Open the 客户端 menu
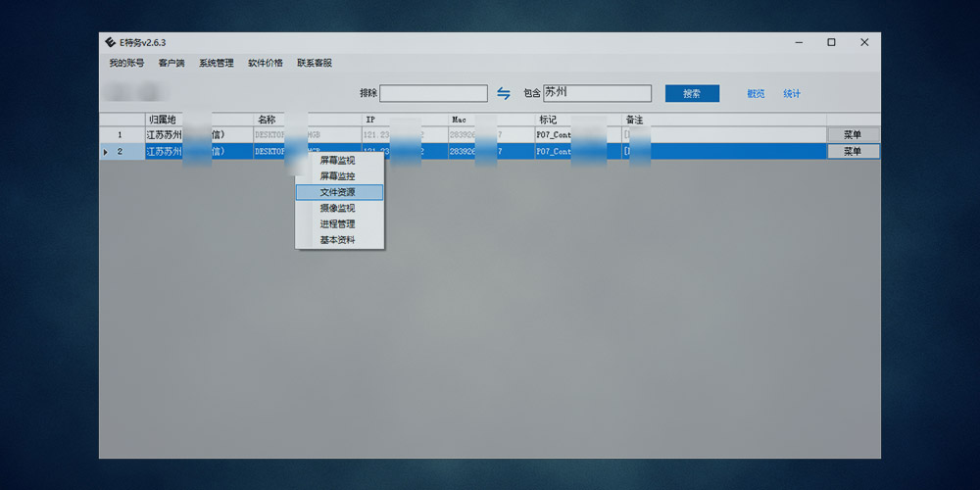Viewport: 980px width, 490px height. tap(171, 63)
